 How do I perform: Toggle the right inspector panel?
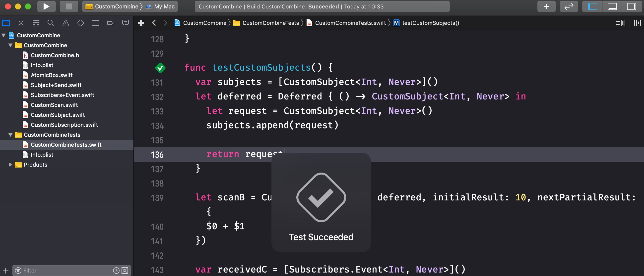(632, 6)
